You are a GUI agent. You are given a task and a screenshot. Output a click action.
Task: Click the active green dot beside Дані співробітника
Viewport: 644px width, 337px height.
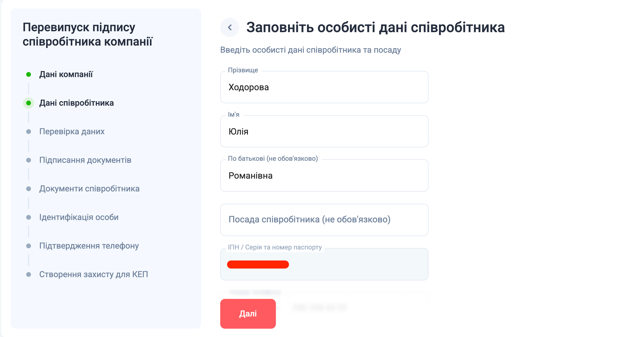click(x=29, y=103)
